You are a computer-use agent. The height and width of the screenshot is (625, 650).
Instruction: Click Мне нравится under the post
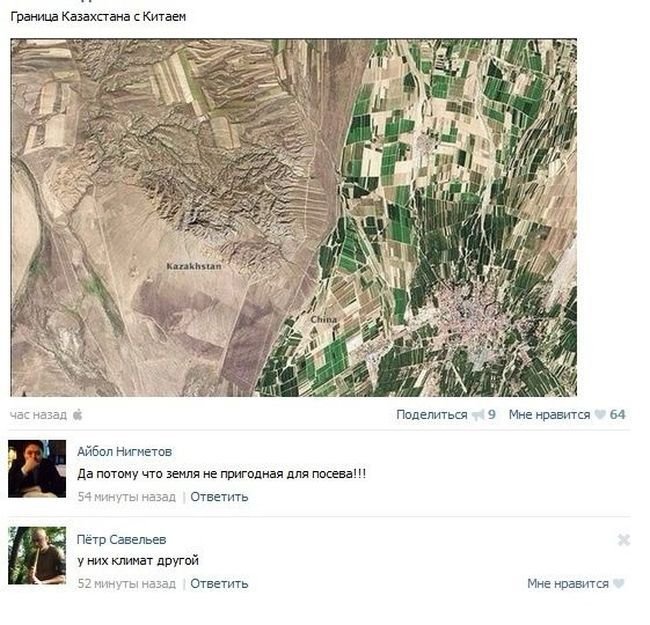[549, 415]
